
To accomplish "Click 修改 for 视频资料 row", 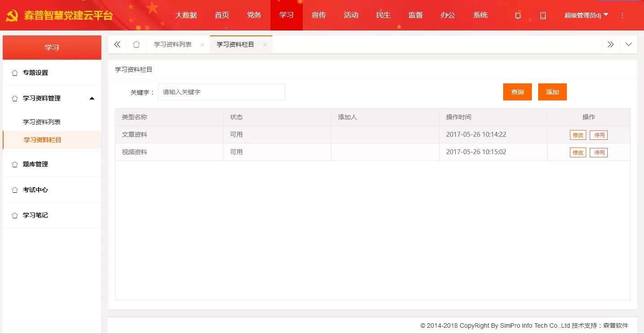I will (x=578, y=152).
